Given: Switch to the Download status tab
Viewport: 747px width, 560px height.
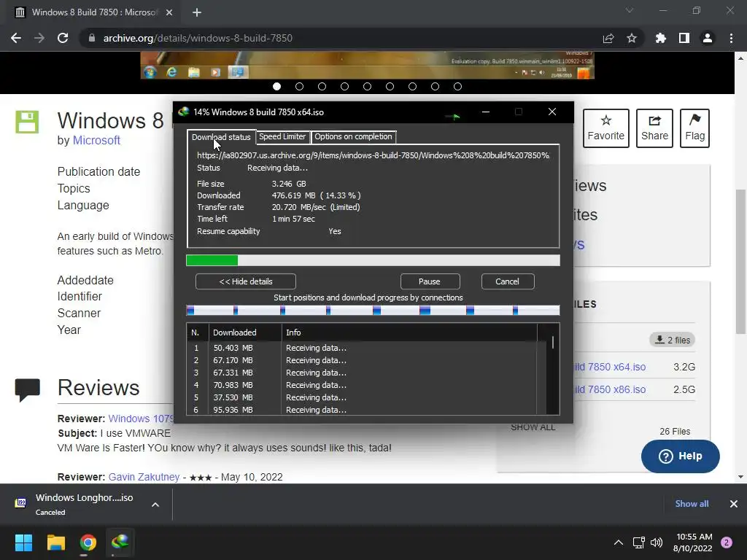Looking at the screenshot, I should click(221, 137).
